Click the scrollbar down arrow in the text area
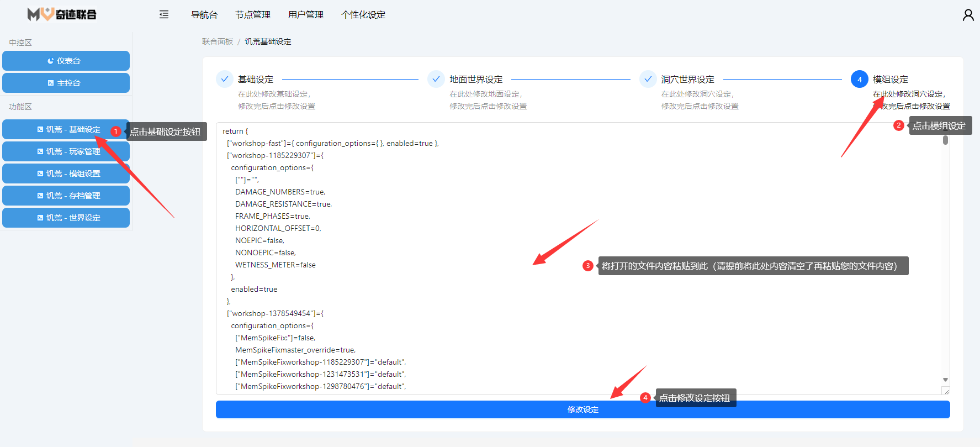 [x=945, y=380]
